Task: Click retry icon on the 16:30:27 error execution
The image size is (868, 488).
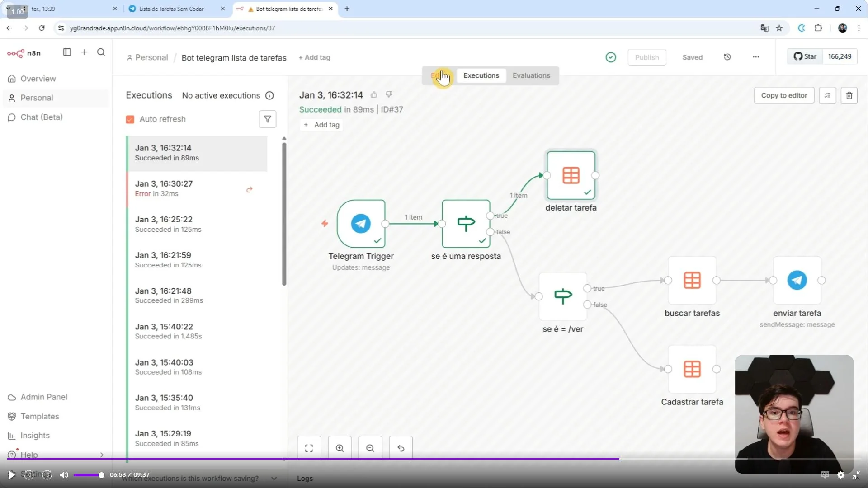Action: coord(249,190)
